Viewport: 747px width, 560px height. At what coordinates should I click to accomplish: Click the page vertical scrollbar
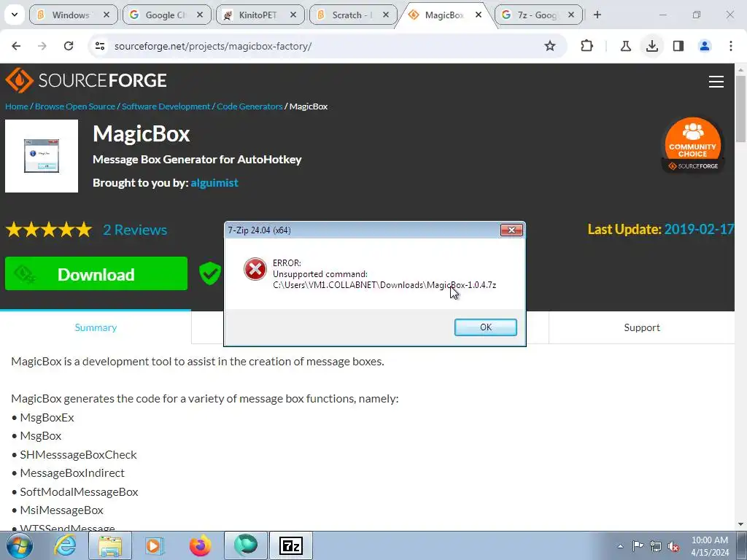(740, 109)
